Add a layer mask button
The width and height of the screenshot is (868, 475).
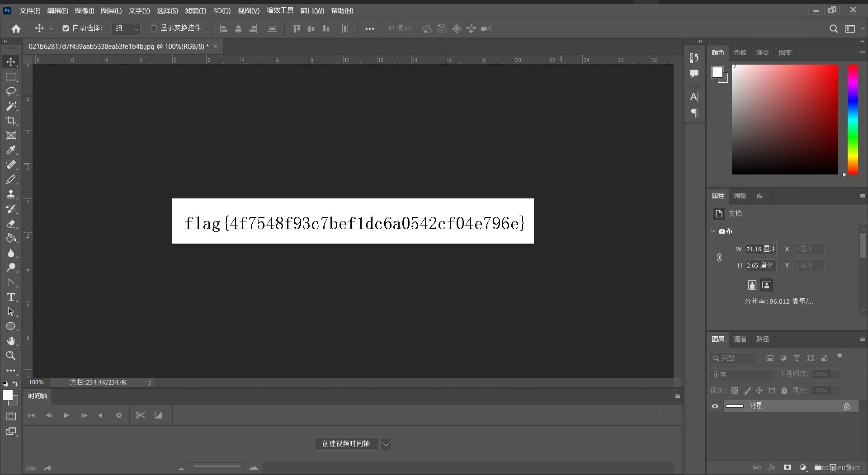(788, 467)
